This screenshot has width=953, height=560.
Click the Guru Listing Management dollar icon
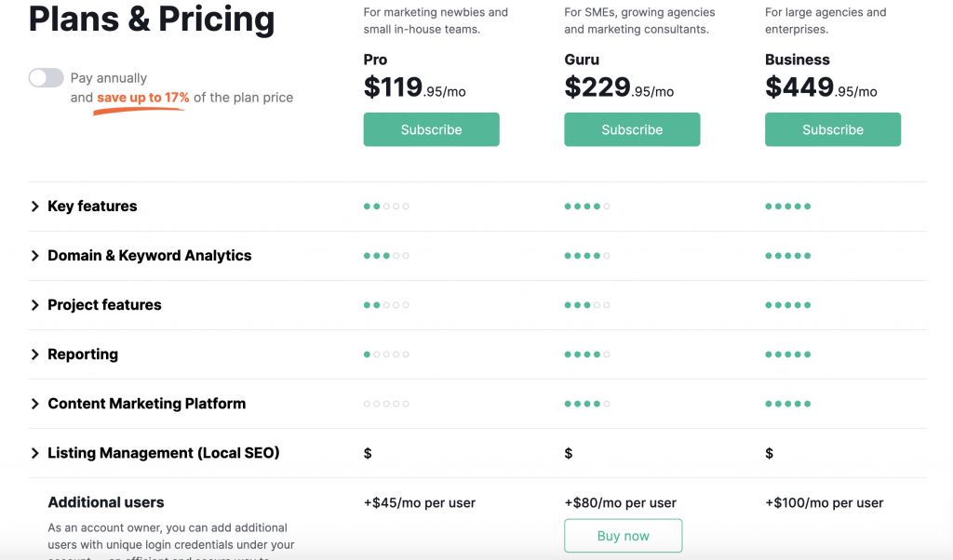tap(569, 453)
